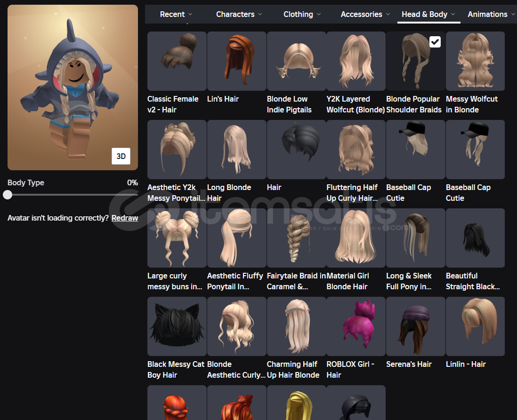
Task: Click the avatar preview image
Action: pyautogui.click(x=73, y=87)
